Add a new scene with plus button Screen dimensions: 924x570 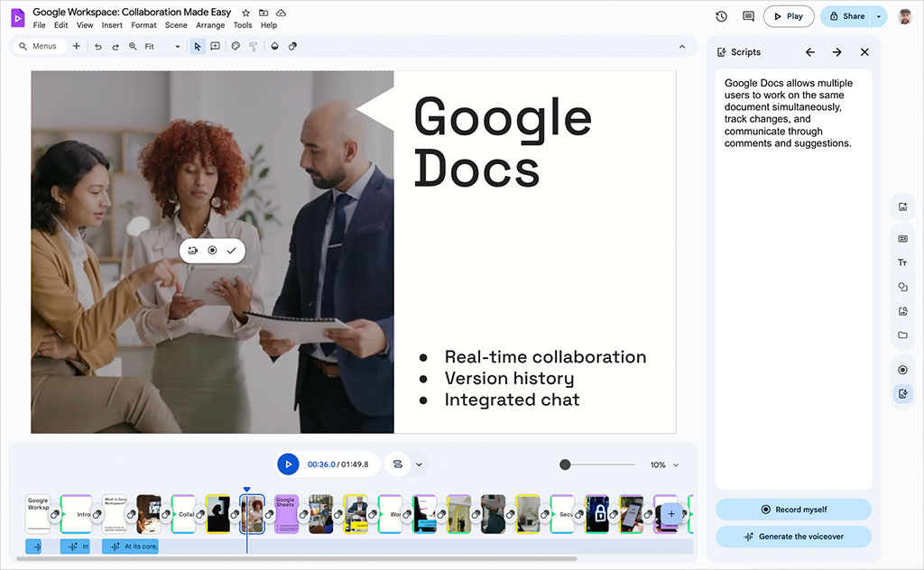pyautogui.click(x=671, y=513)
